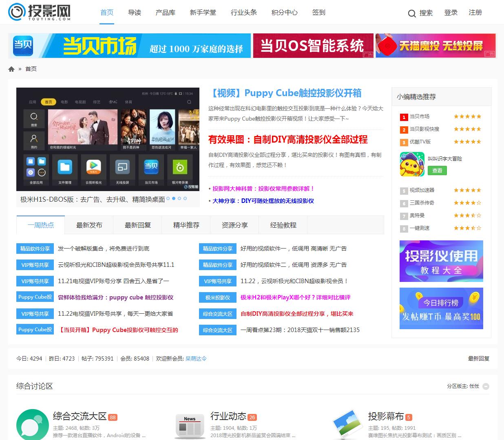Screen dimensions: 504x440
Task: Open post 尝鲜体验我给满分 puppy cube
Action: pos(116,297)
